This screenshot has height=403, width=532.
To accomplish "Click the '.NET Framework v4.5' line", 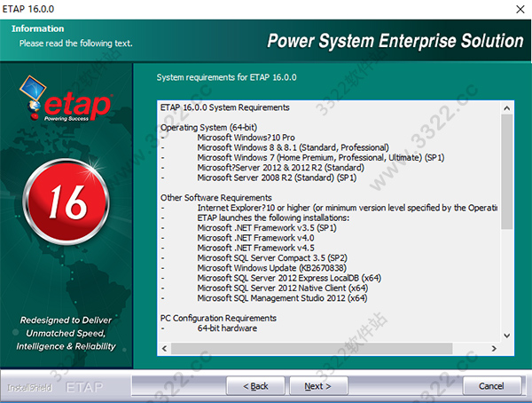I will tap(255, 248).
